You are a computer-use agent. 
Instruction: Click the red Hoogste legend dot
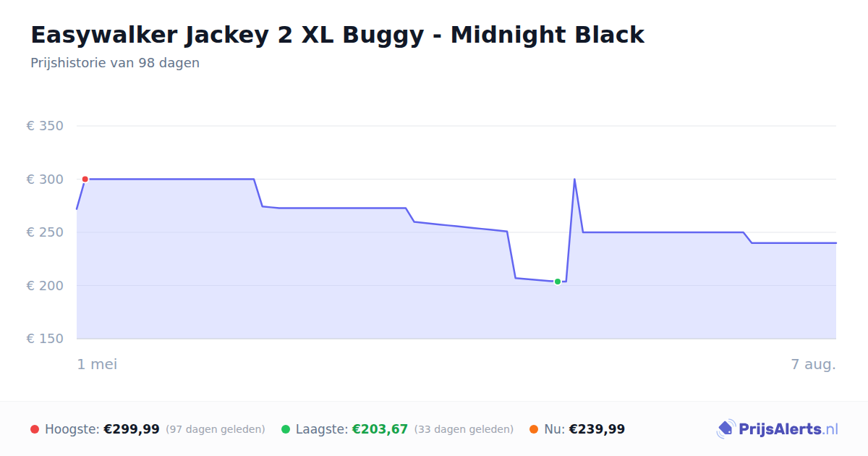[x=35, y=429]
